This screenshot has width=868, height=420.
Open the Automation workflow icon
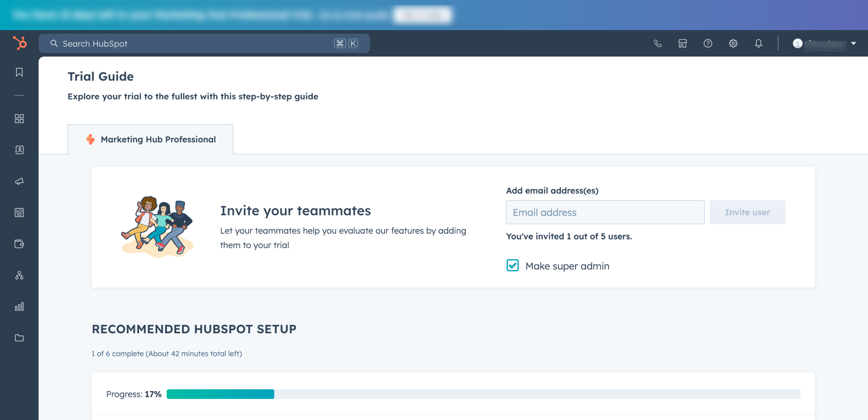pos(19,275)
